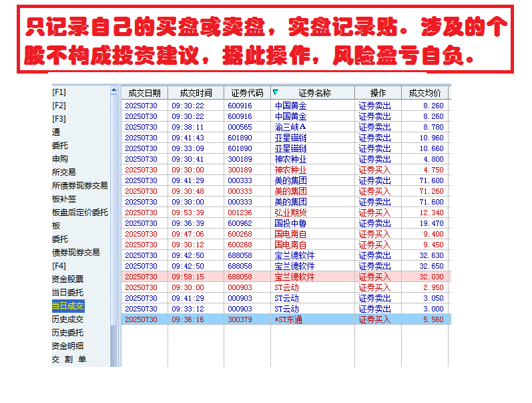Select the 国投中鲁 row
Screen dimensions: 532x403
(286, 223)
